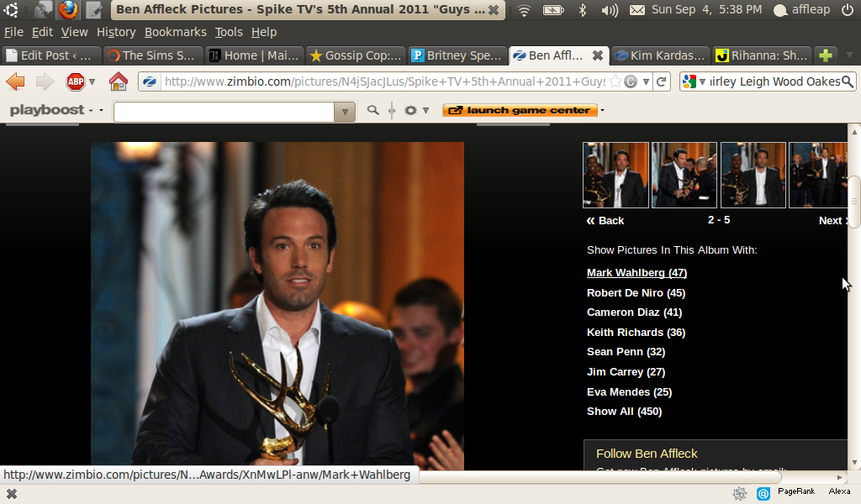
Task: Open the dropdown next to playboost gear
Action: point(425,110)
